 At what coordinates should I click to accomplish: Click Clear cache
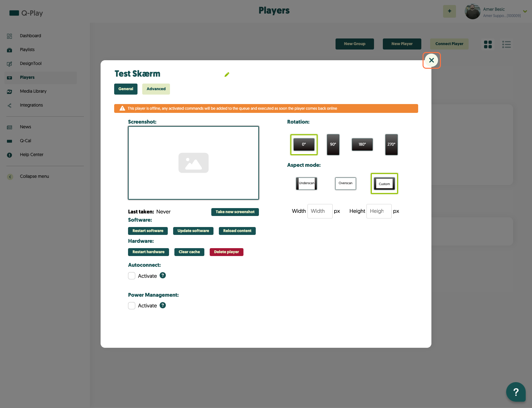click(189, 252)
